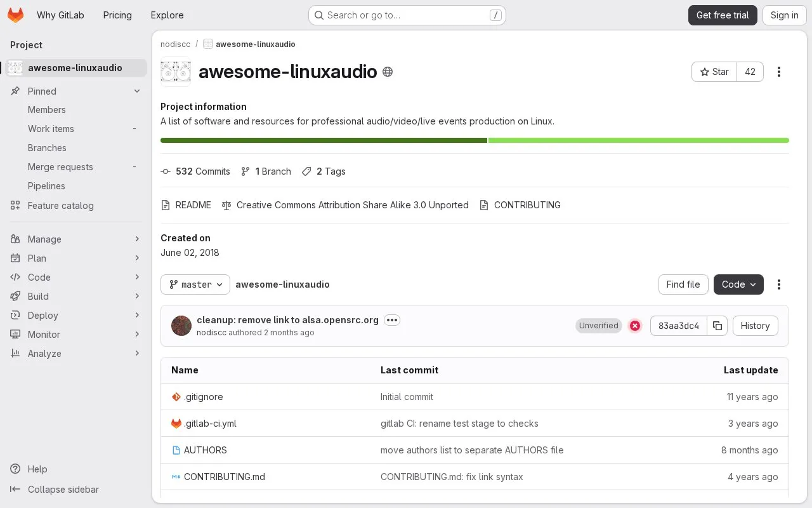Click the Help question mark icon
Screen dimensions: 812x508
pyautogui.click(x=15, y=469)
